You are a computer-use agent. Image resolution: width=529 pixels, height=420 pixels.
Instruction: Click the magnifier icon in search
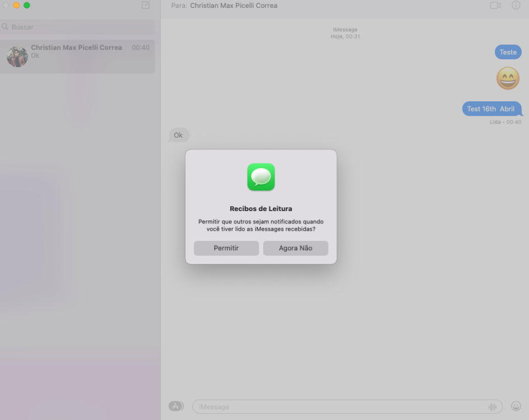(4, 27)
